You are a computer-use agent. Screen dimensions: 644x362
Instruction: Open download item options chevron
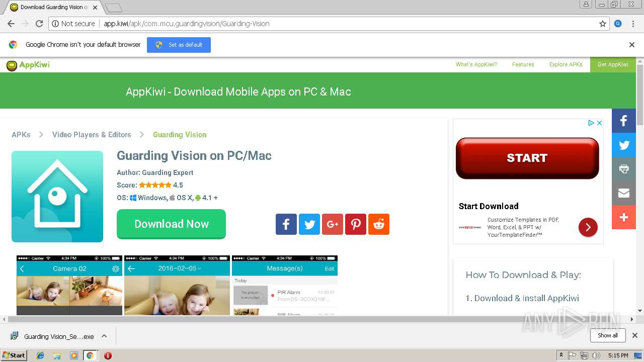click(104, 336)
